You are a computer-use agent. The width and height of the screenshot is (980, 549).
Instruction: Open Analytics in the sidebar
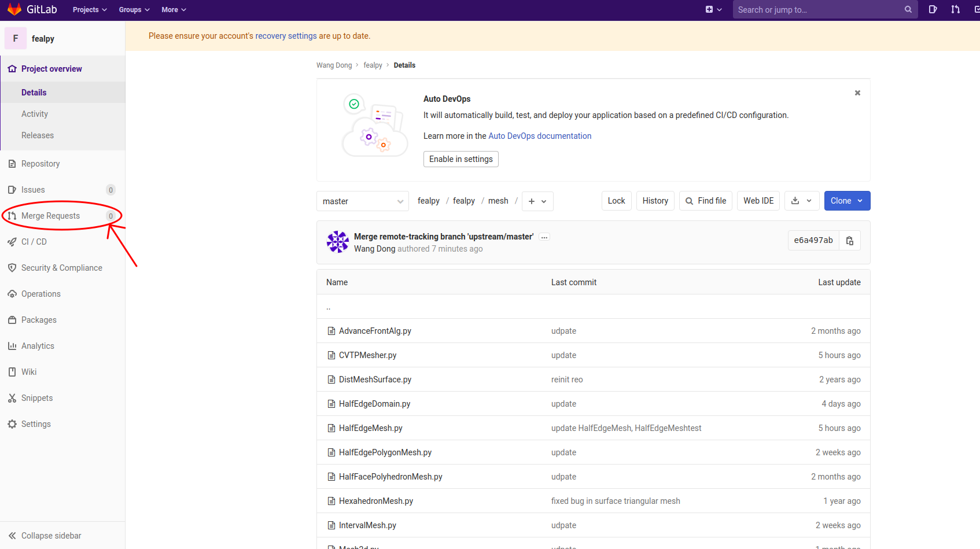click(62, 346)
